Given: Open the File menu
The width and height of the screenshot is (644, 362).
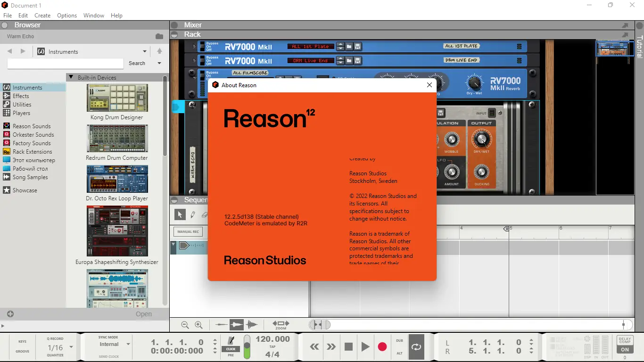Looking at the screenshot, I should click(x=8, y=16).
